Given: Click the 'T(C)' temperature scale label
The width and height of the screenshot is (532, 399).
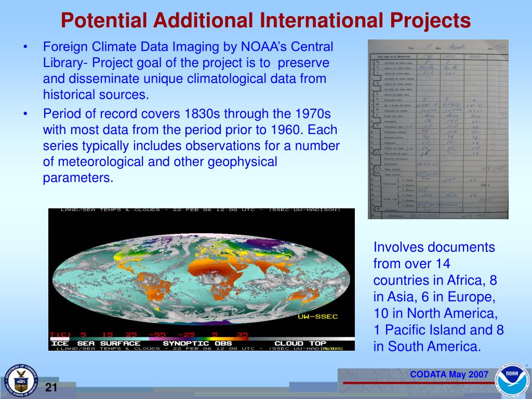Looking at the screenshot, I should [59, 335].
